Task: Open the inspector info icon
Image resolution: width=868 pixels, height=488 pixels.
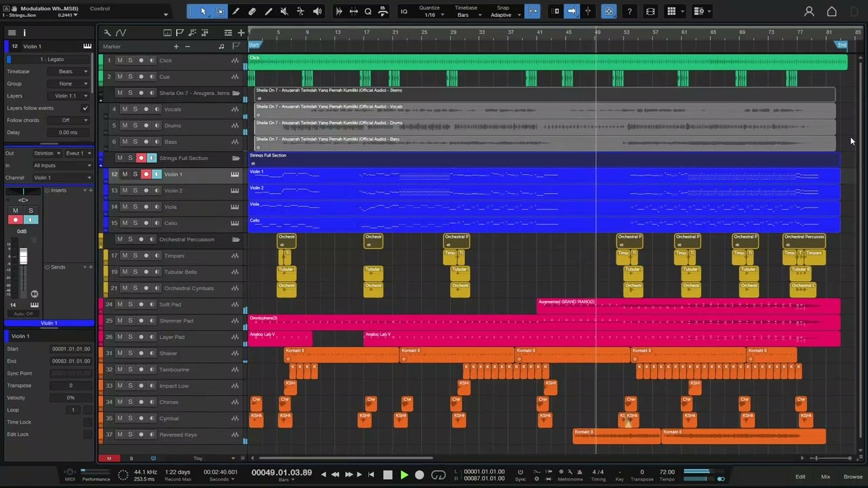Action: coord(24,33)
